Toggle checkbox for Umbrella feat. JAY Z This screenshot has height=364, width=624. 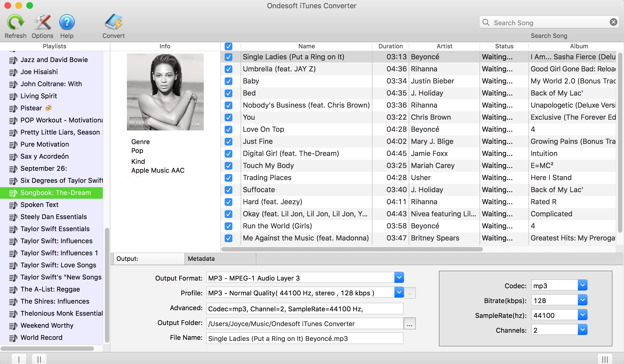(x=229, y=69)
